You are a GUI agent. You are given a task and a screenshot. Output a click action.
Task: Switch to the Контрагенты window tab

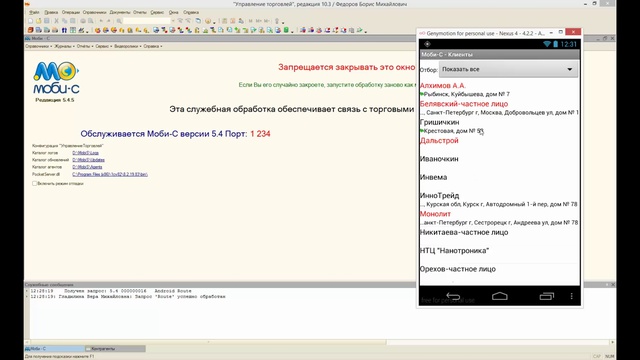[x=115, y=349]
